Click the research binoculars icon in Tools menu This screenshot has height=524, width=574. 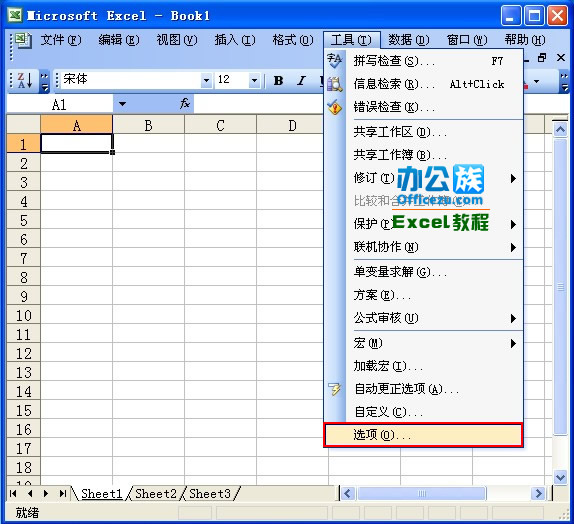335,84
